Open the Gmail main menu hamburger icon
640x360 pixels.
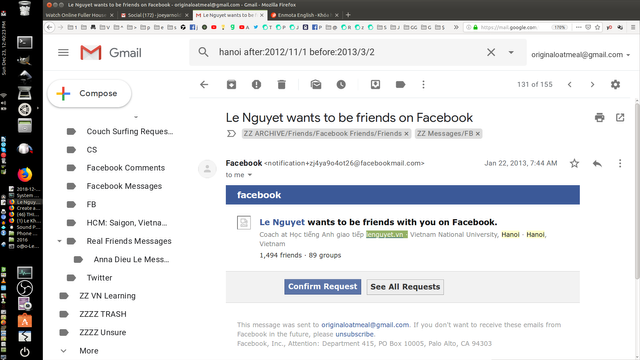[x=63, y=53]
